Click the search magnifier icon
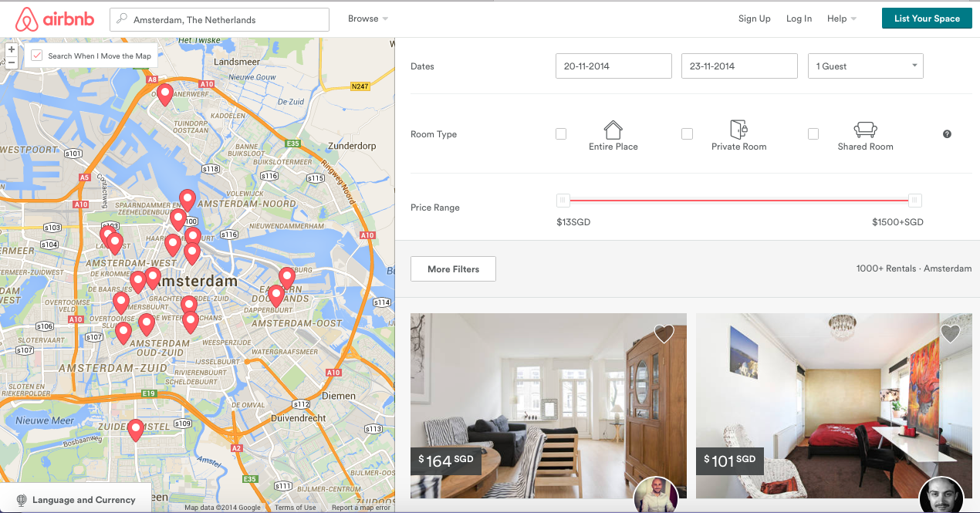980x513 pixels. (122, 19)
